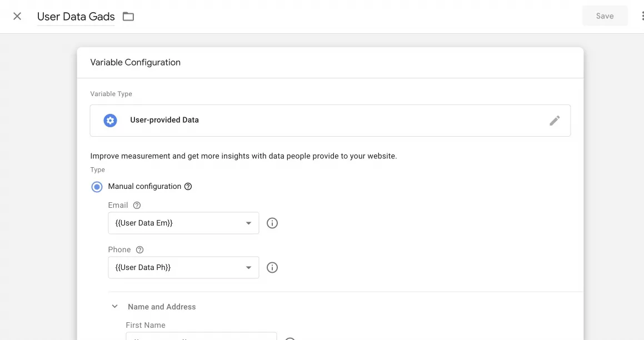Screen dimensions: 644x340
Task: Click the User-provided Data gear icon
Action: (110, 121)
